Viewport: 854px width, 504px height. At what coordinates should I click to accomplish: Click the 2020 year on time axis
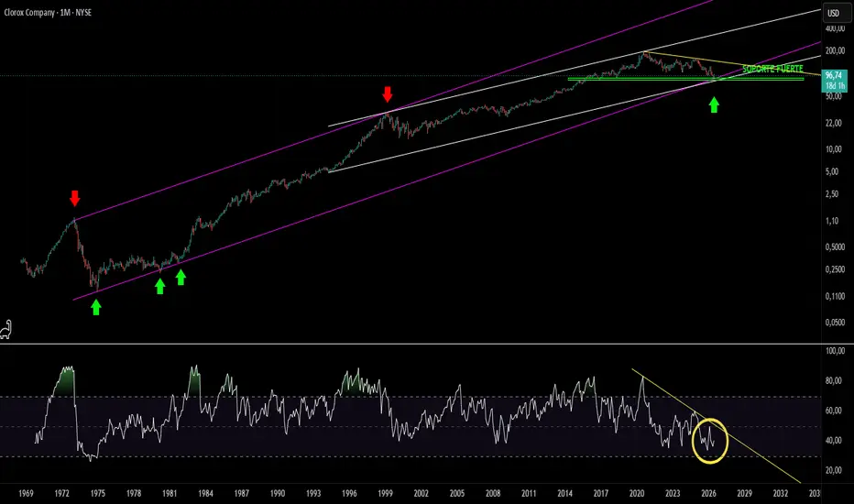pyautogui.click(x=637, y=494)
